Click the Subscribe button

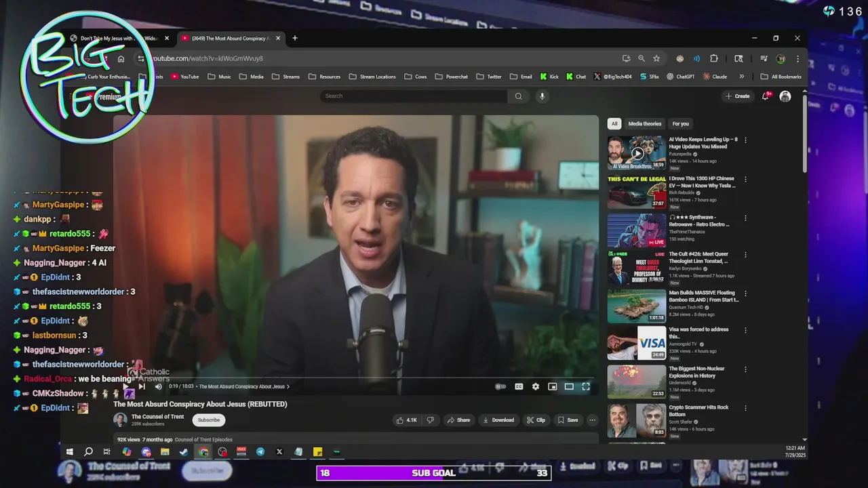coord(209,420)
